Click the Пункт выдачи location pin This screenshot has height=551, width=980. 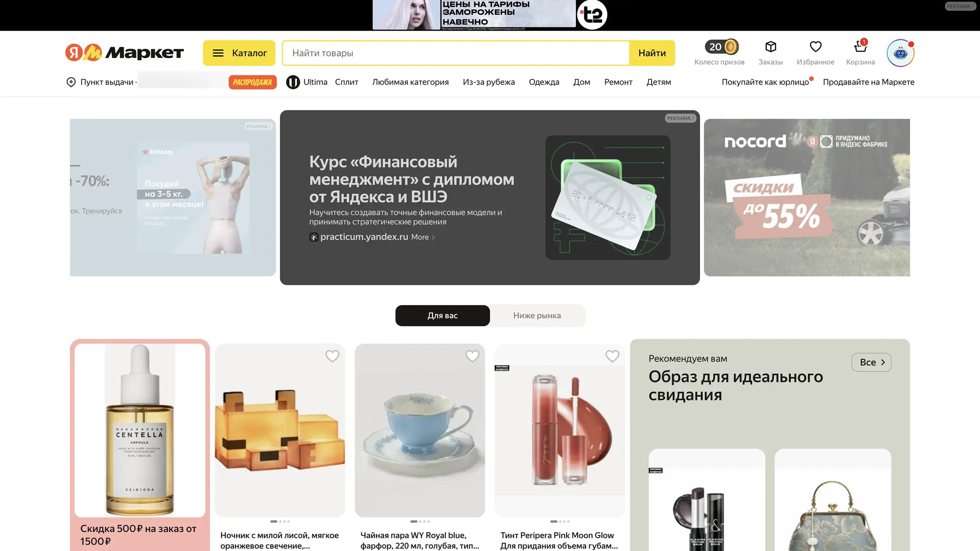pos(71,82)
